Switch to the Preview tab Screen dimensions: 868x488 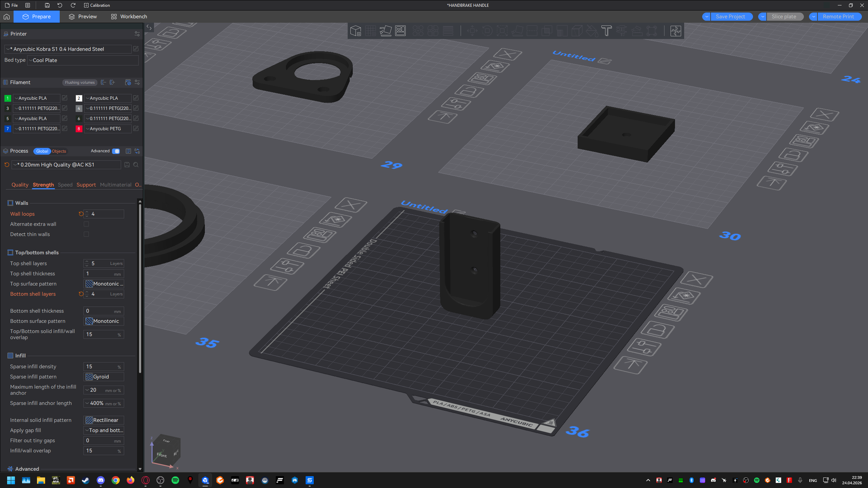coord(83,17)
